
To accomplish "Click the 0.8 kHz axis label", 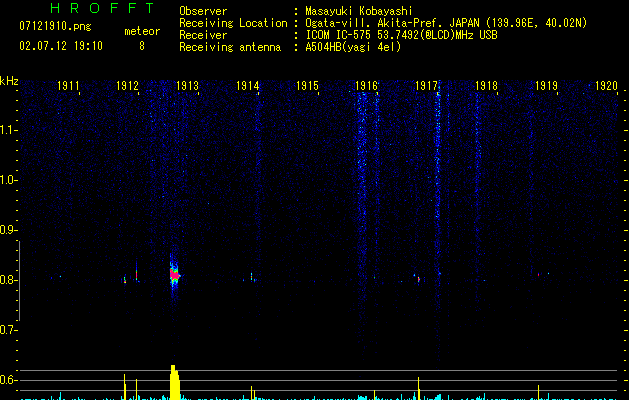I will tap(8, 280).
